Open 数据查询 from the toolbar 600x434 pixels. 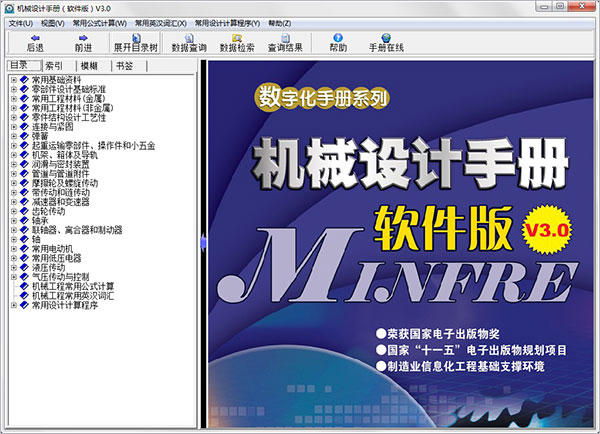click(x=189, y=42)
